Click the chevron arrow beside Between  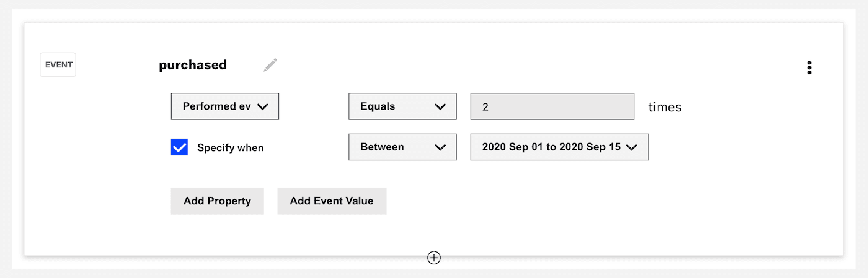[x=440, y=147]
